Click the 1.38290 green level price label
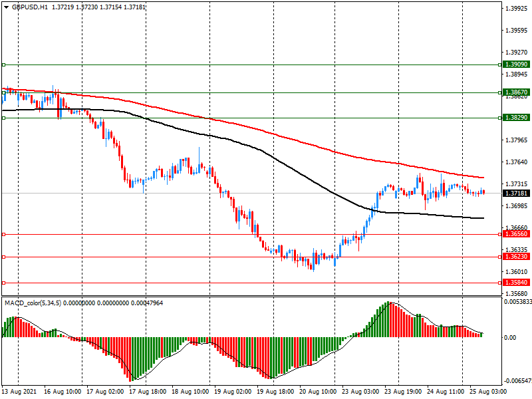This screenshot has height=399, width=532. point(516,118)
